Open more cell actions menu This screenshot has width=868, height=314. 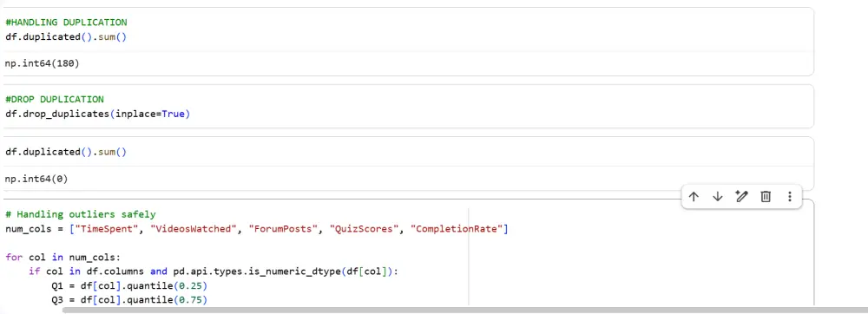[x=790, y=196]
